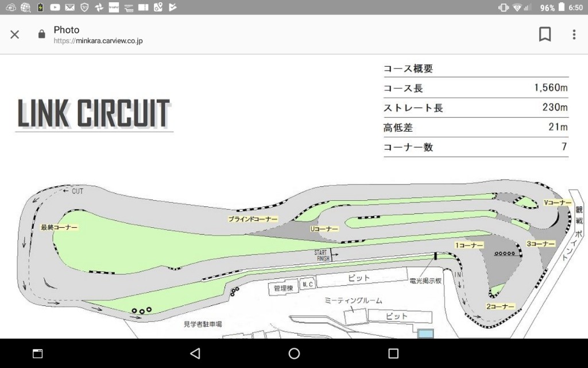The height and width of the screenshot is (368, 588).
Task: Tap the Android back navigation button
Action: tap(195, 354)
